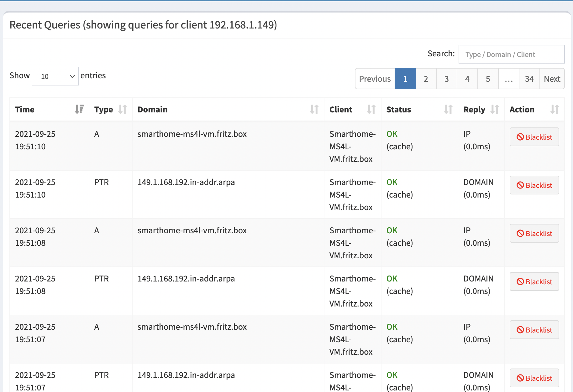
Task: Click the Client column sort icon
Action: click(x=371, y=109)
